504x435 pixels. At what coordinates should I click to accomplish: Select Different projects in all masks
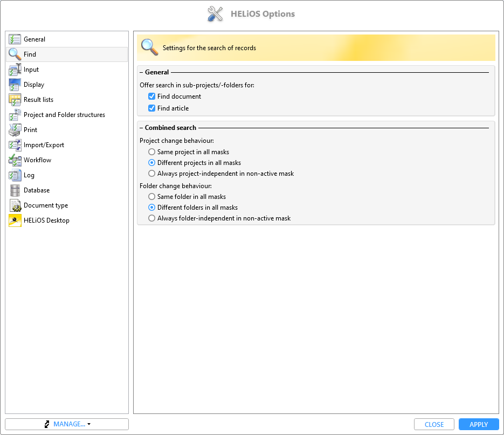151,163
